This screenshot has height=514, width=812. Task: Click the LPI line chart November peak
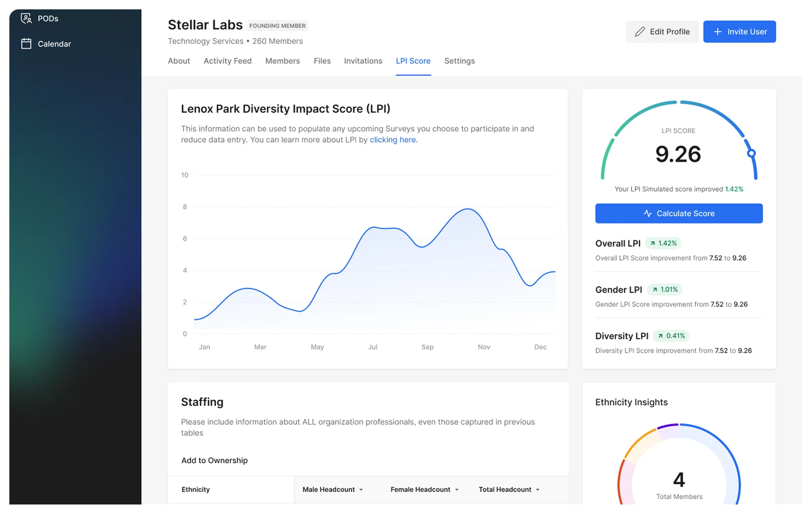point(468,209)
